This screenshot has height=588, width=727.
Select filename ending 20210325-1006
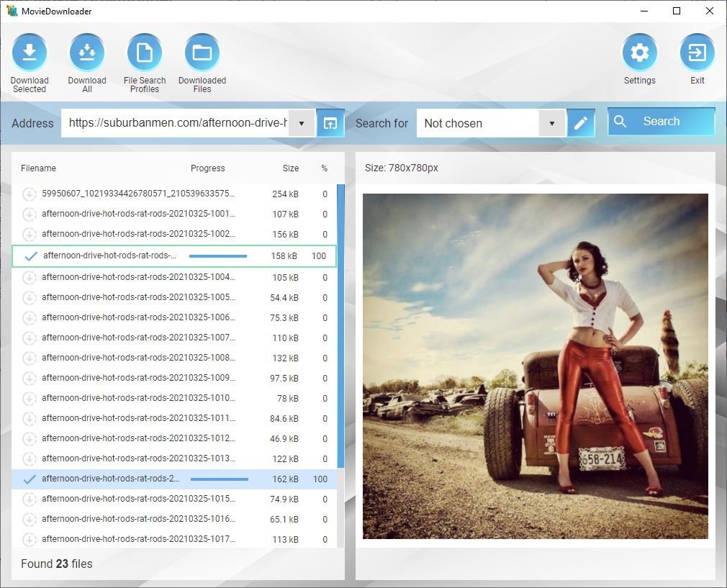point(138,317)
